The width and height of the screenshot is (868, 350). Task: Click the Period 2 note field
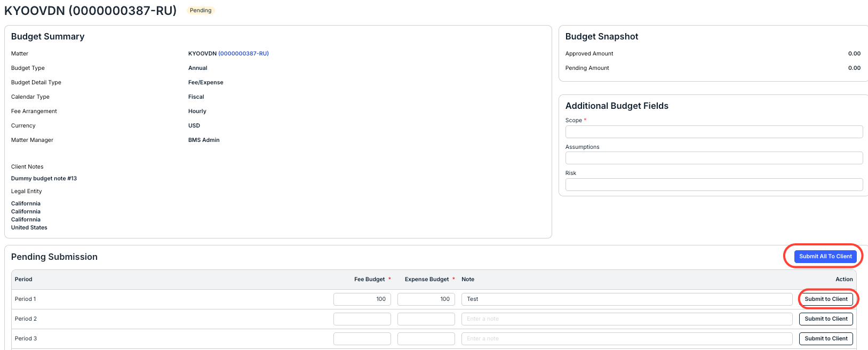(x=627, y=319)
